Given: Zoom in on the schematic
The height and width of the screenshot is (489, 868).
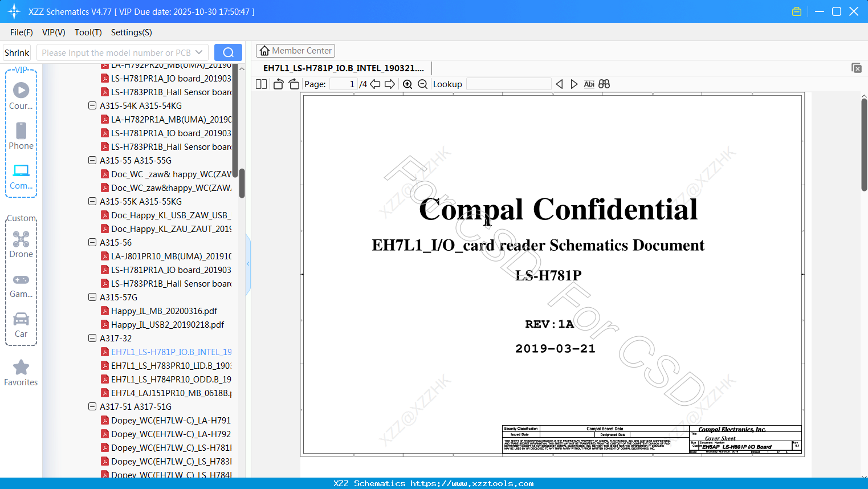Looking at the screenshot, I should point(407,84).
